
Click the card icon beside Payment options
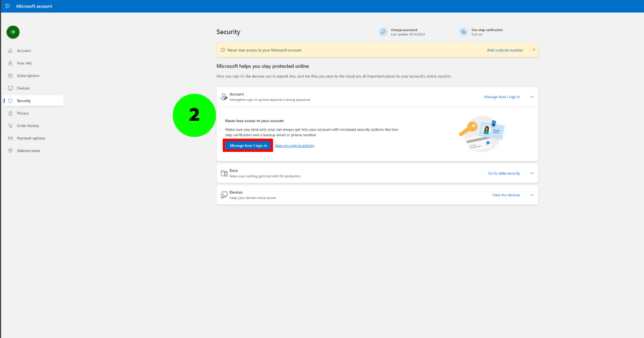(x=10, y=138)
